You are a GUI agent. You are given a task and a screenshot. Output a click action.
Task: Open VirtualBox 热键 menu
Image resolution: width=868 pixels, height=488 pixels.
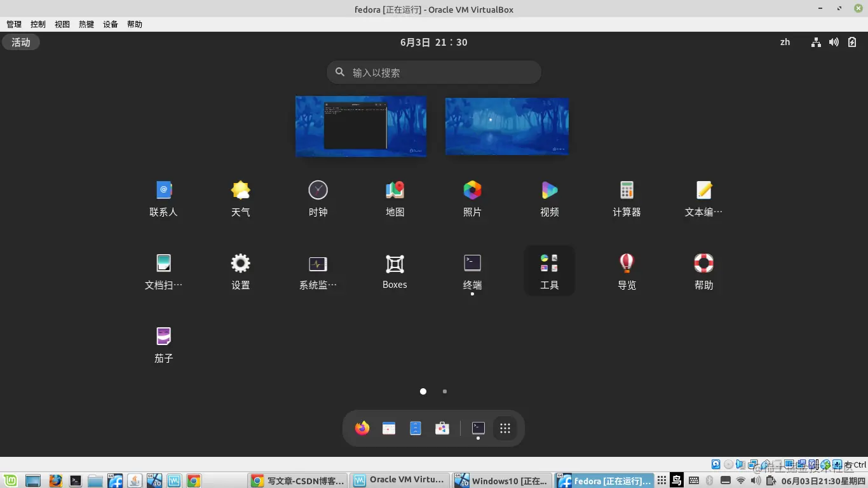(x=86, y=24)
